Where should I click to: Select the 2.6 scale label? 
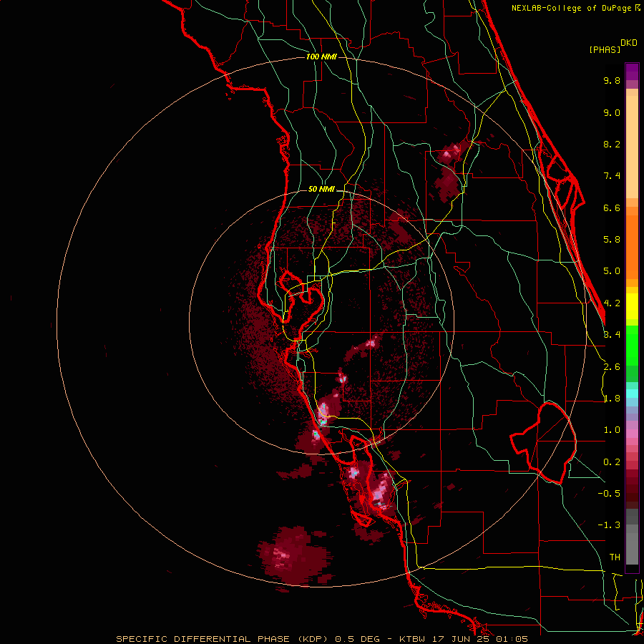612,367
